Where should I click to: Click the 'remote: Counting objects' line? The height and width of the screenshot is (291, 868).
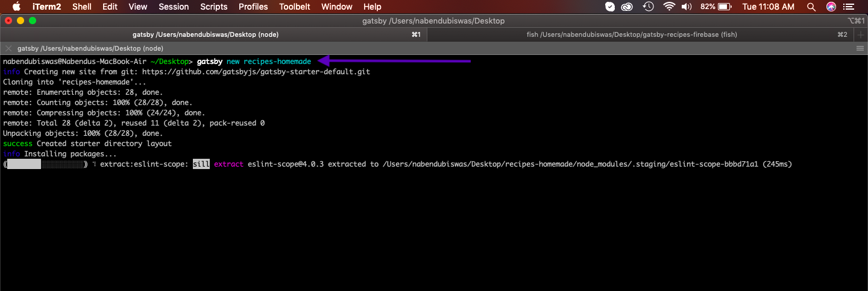98,103
